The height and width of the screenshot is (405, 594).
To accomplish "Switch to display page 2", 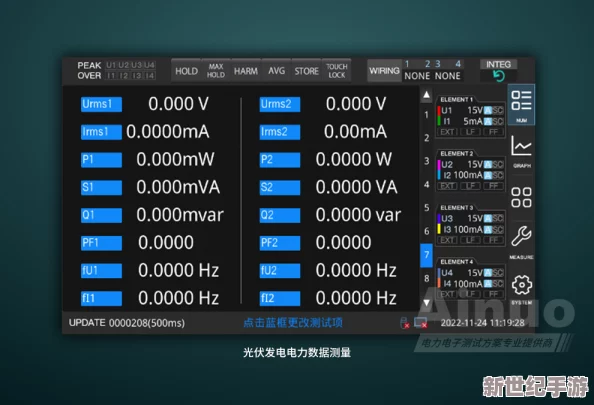I will pyautogui.click(x=427, y=138).
